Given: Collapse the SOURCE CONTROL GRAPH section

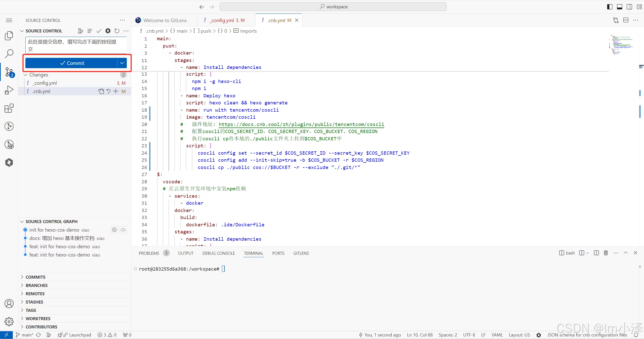Looking at the screenshot, I should (22, 222).
